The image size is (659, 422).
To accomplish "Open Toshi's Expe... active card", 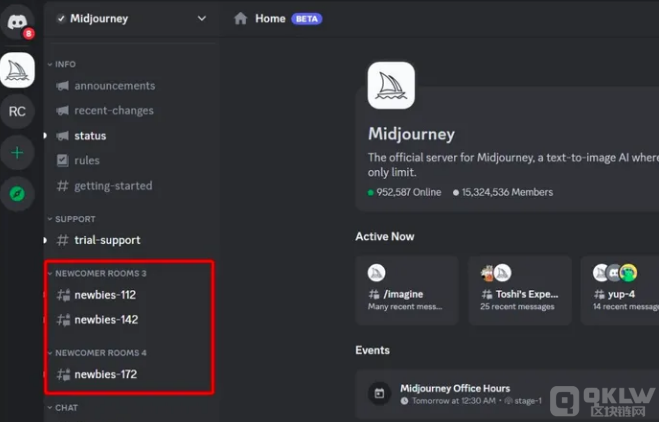I will [x=520, y=290].
